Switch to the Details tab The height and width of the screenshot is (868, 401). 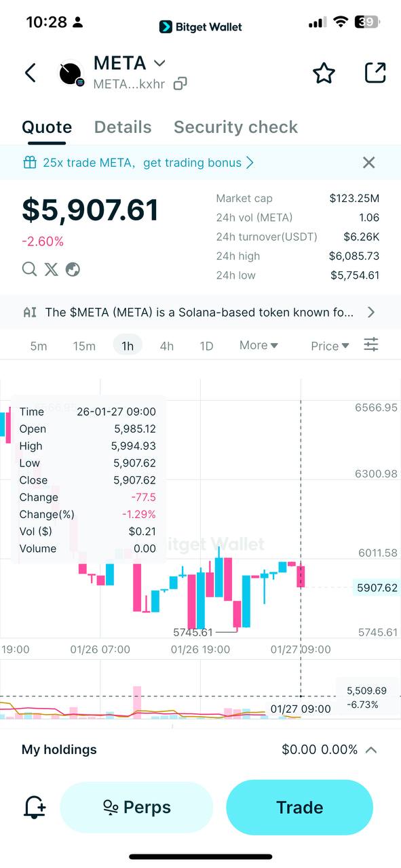[x=123, y=127]
